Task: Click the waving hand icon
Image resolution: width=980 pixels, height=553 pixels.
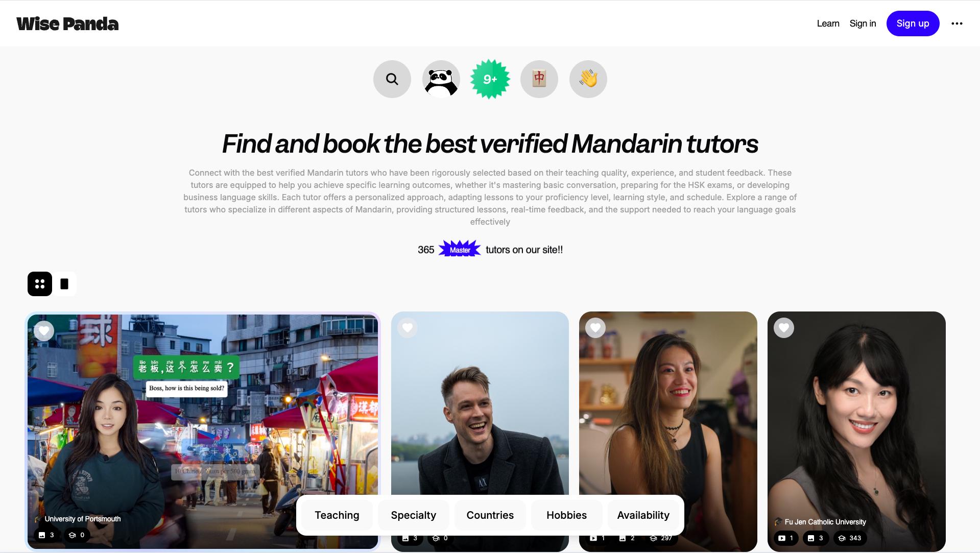Action: click(588, 79)
